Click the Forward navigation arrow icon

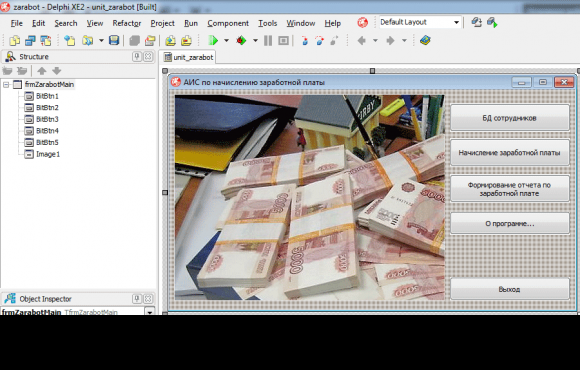click(390, 40)
